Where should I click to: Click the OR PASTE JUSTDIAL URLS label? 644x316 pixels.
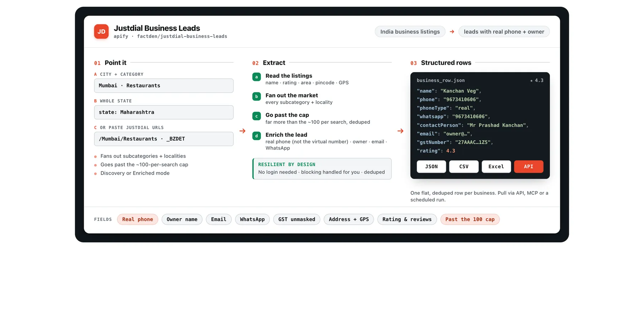pos(132,128)
